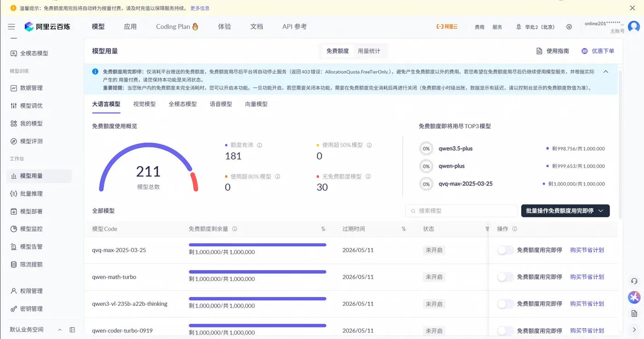Screen dimensions: 644x339
Task: Open the document icon on right edge
Action: coord(634,313)
